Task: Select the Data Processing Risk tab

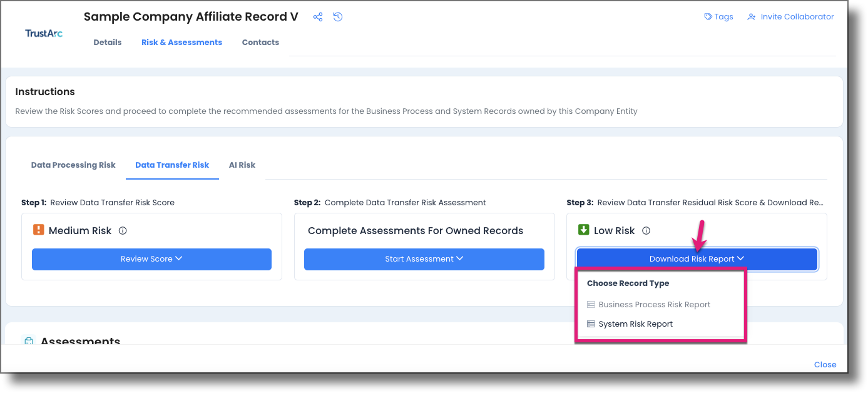Action: [x=73, y=165]
